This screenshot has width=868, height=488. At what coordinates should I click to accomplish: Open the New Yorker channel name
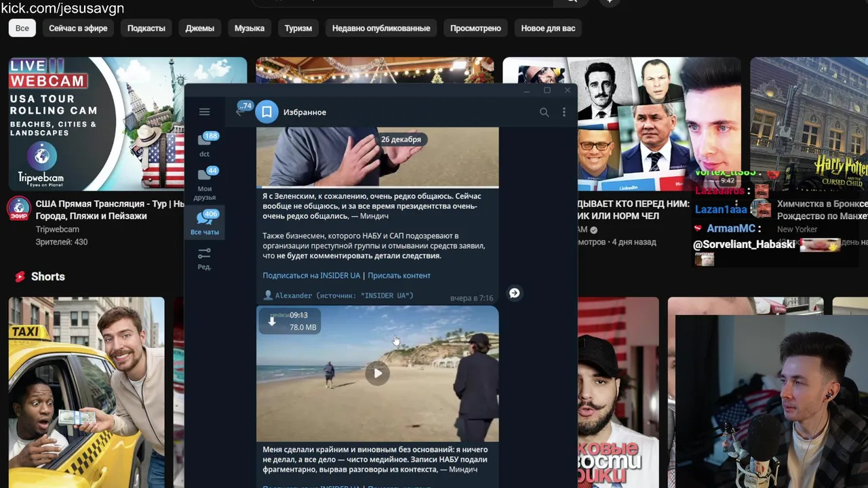coord(797,229)
